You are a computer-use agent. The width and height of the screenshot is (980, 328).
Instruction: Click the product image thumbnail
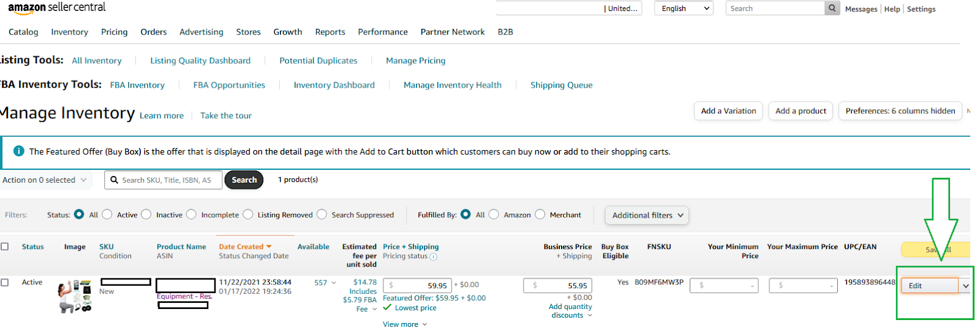click(x=75, y=296)
